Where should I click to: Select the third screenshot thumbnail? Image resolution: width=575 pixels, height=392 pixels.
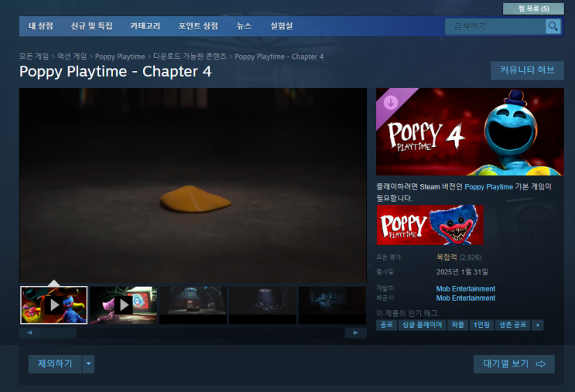(193, 305)
